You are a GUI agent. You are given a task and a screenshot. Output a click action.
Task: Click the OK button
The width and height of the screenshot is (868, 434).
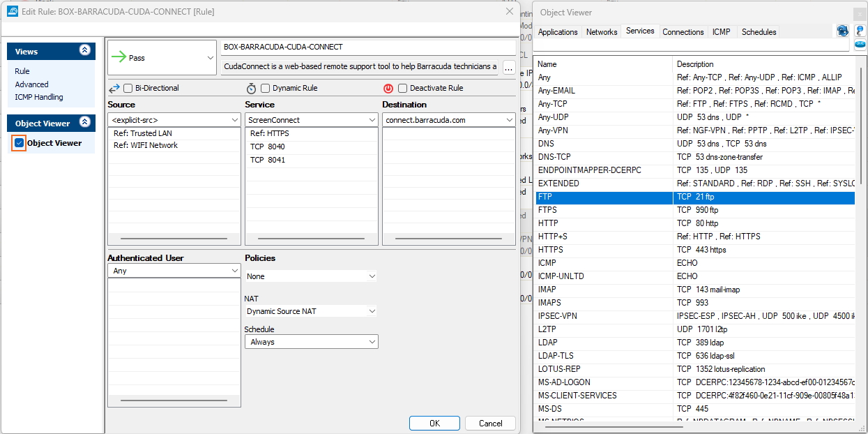click(434, 423)
